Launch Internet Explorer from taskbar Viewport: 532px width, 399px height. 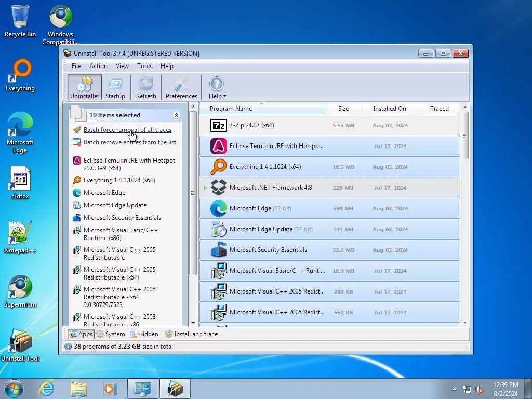click(x=46, y=389)
